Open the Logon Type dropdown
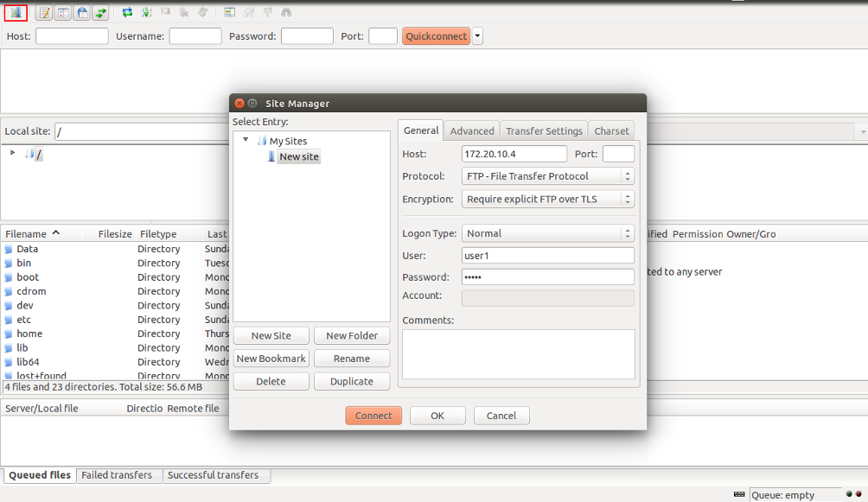This screenshot has height=502, width=868. [x=547, y=233]
